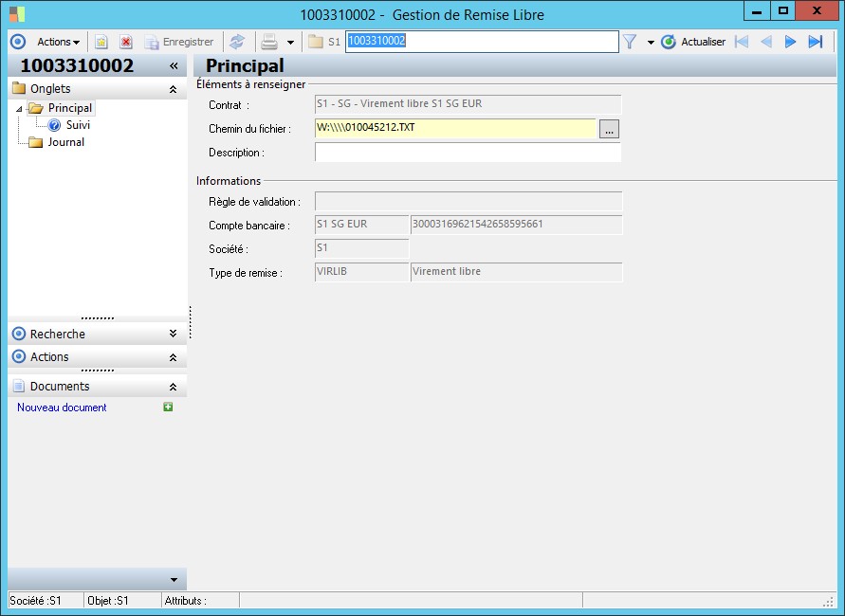Go to the first record
The height and width of the screenshot is (616, 845).
[x=742, y=42]
